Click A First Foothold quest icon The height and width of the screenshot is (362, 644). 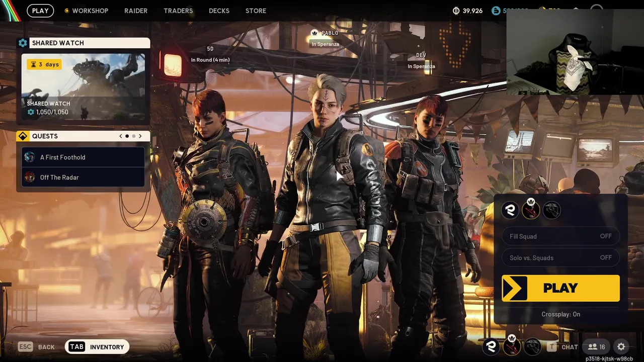30,157
